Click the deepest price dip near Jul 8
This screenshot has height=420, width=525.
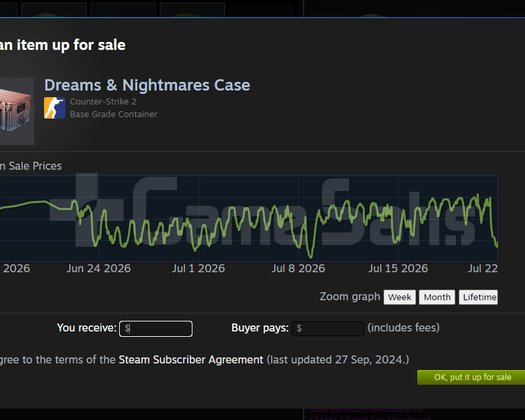[311, 257]
